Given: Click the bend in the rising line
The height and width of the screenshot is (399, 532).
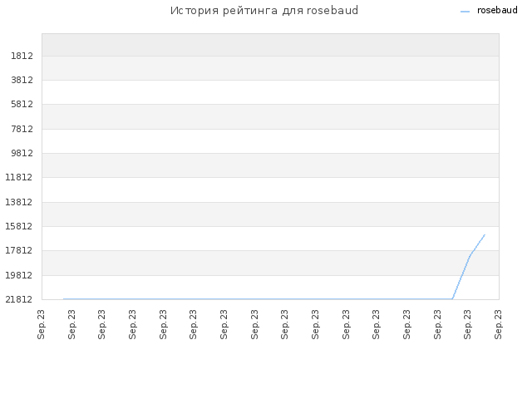Looking at the screenshot, I should 470,255.
